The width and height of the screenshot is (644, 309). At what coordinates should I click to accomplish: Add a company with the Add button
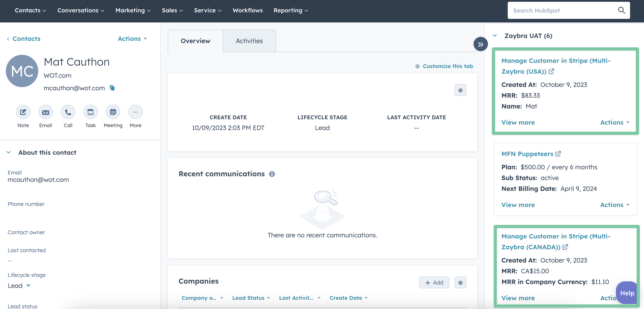pyautogui.click(x=434, y=283)
